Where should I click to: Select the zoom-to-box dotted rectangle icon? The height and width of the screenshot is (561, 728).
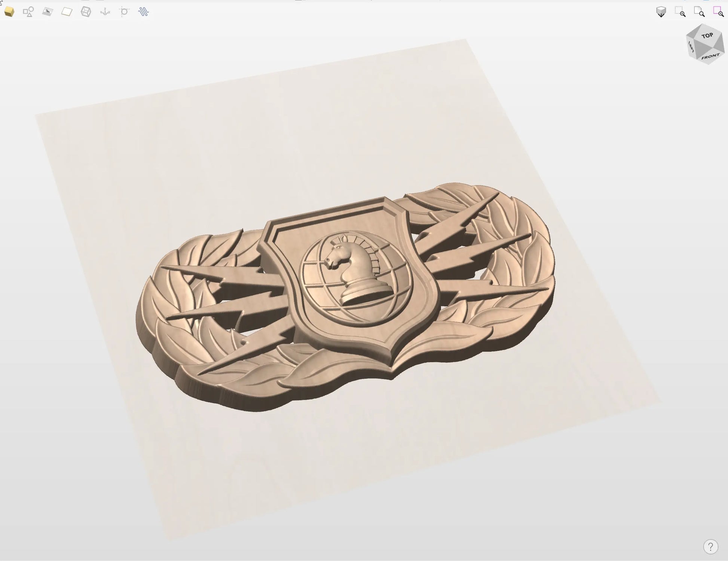(680, 12)
